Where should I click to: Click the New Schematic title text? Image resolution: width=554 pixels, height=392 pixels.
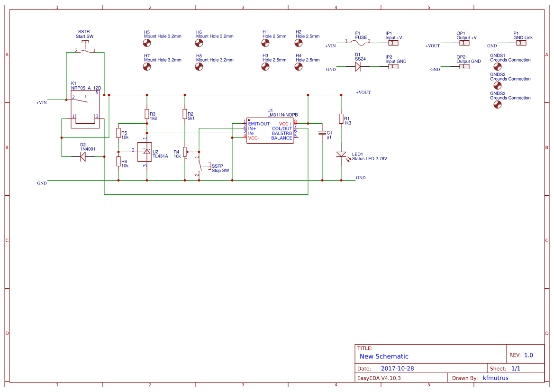click(384, 356)
